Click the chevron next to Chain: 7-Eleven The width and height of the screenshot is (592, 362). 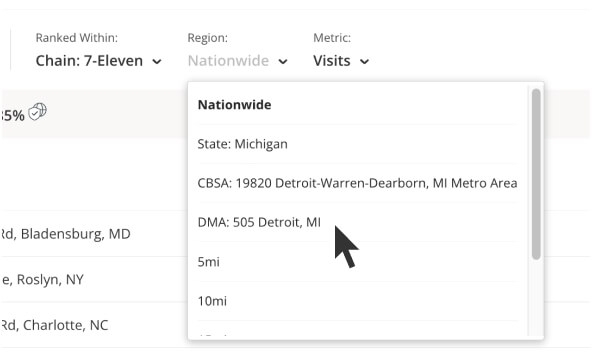pyautogui.click(x=157, y=62)
